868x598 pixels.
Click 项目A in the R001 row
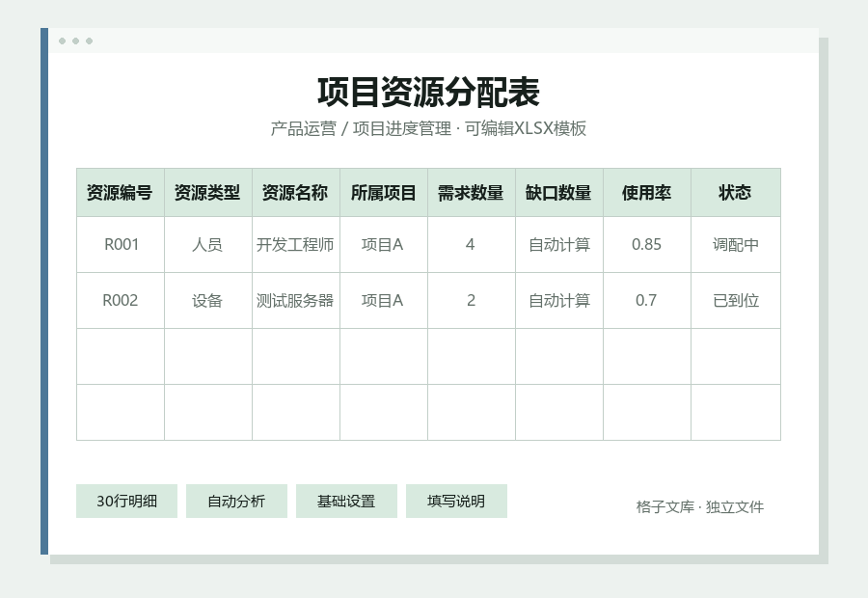(x=384, y=245)
